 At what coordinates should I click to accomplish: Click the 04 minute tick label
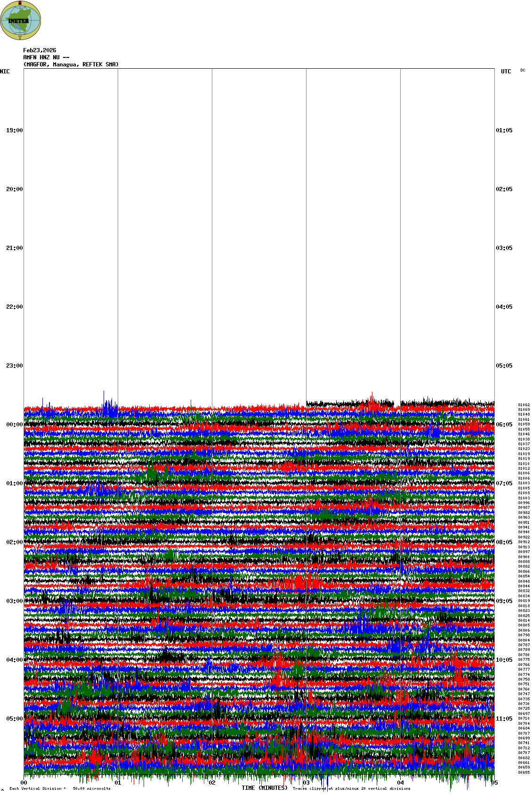(x=400, y=783)
